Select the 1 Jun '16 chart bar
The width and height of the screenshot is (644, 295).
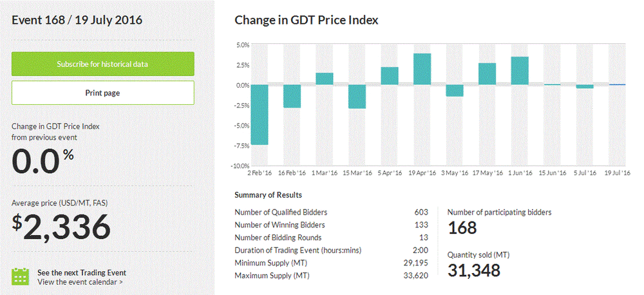(520, 71)
